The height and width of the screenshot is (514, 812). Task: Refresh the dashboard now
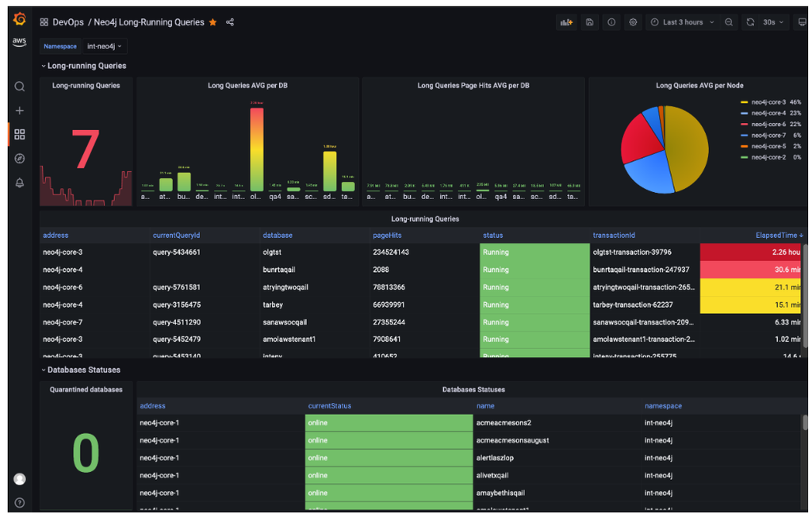click(750, 22)
